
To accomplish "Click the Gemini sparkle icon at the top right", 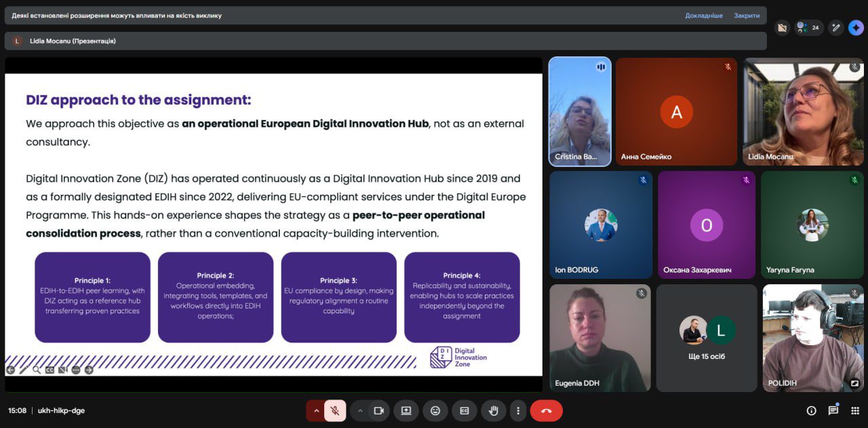I will coord(856,28).
